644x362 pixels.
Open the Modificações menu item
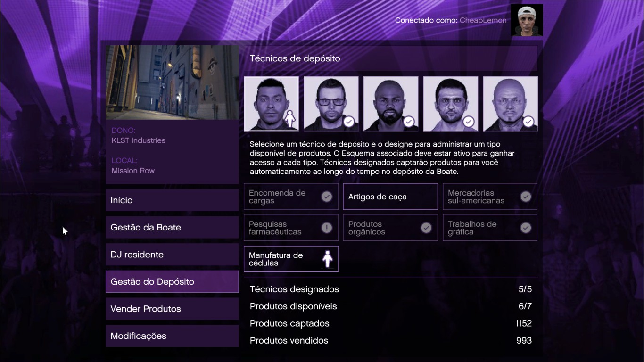click(x=172, y=336)
